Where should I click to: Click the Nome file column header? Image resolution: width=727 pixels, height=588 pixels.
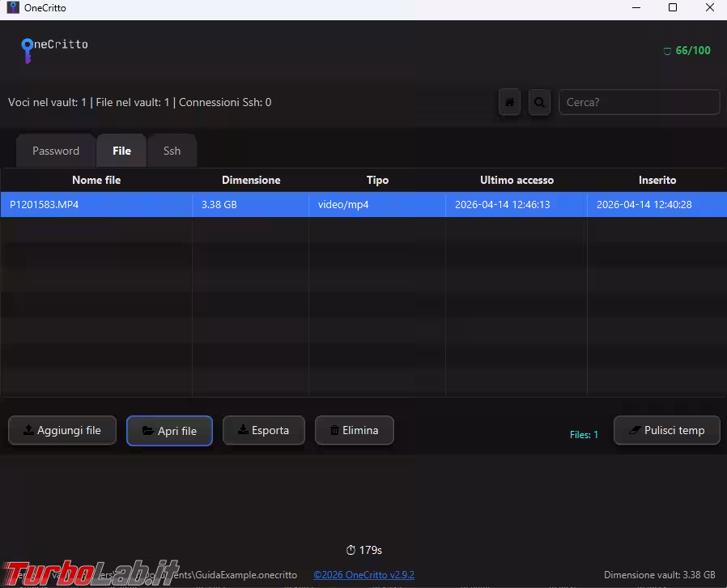tap(96, 180)
